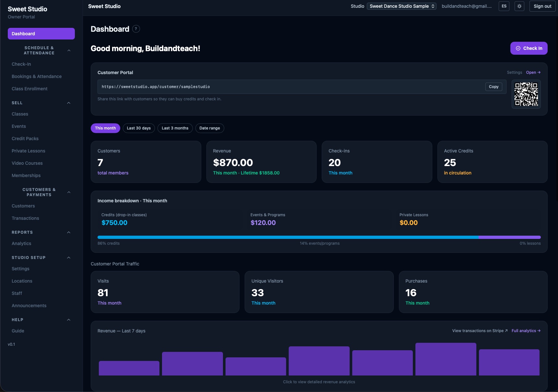558x392 pixels.
Task: View transactions on Stripe
Action: coord(480,331)
